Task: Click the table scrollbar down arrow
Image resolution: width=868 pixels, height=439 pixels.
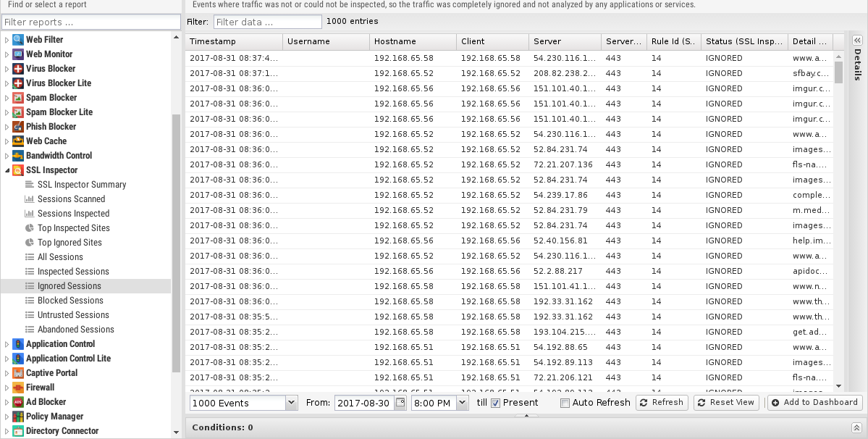Action: click(838, 386)
